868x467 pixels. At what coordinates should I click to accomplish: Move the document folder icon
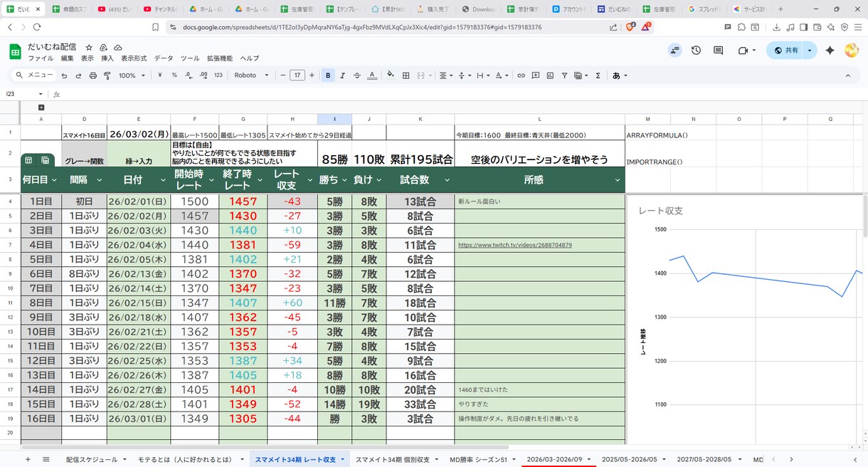point(104,46)
